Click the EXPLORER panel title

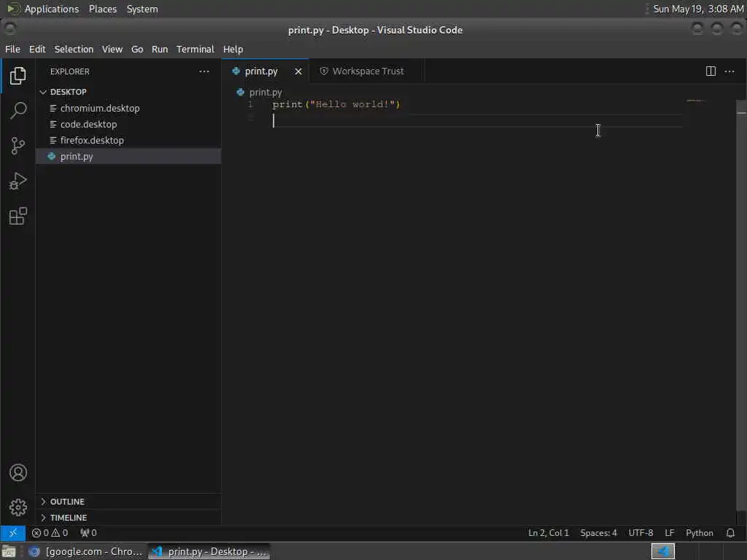[x=70, y=71]
